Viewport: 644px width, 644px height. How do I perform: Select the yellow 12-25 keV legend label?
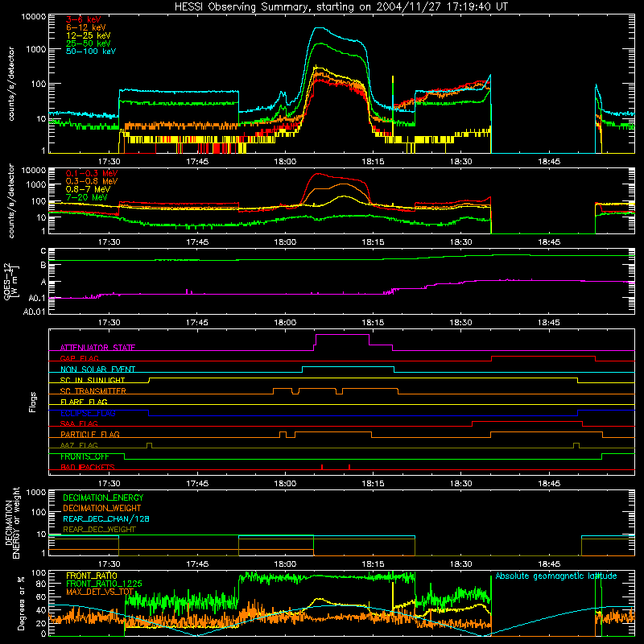(89, 35)
